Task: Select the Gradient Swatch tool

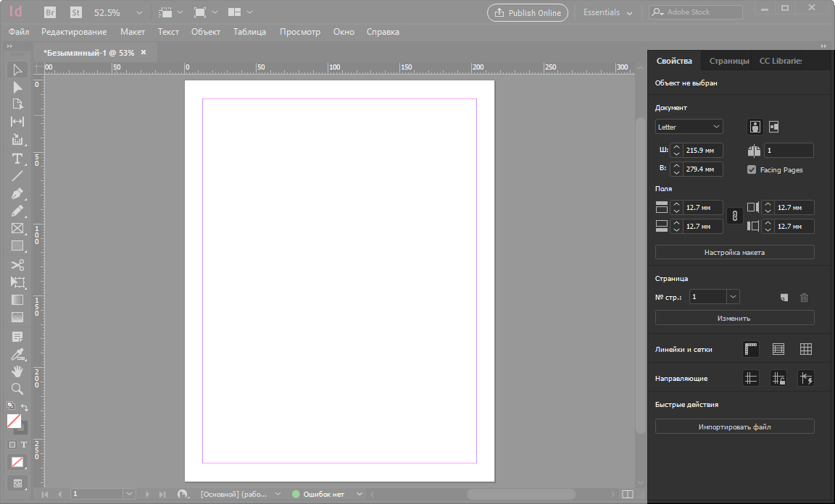Action: pos(17,300)
